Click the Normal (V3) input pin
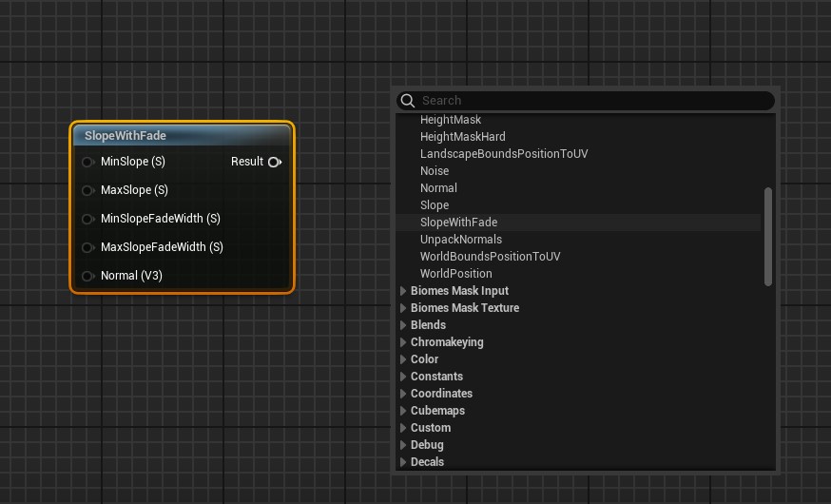 (x=87, y=276)
